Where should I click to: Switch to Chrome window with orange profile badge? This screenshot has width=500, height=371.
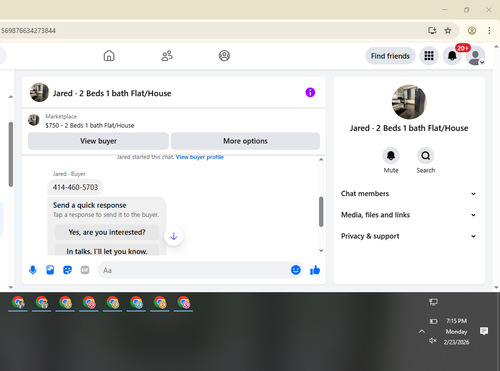(160, 303)
